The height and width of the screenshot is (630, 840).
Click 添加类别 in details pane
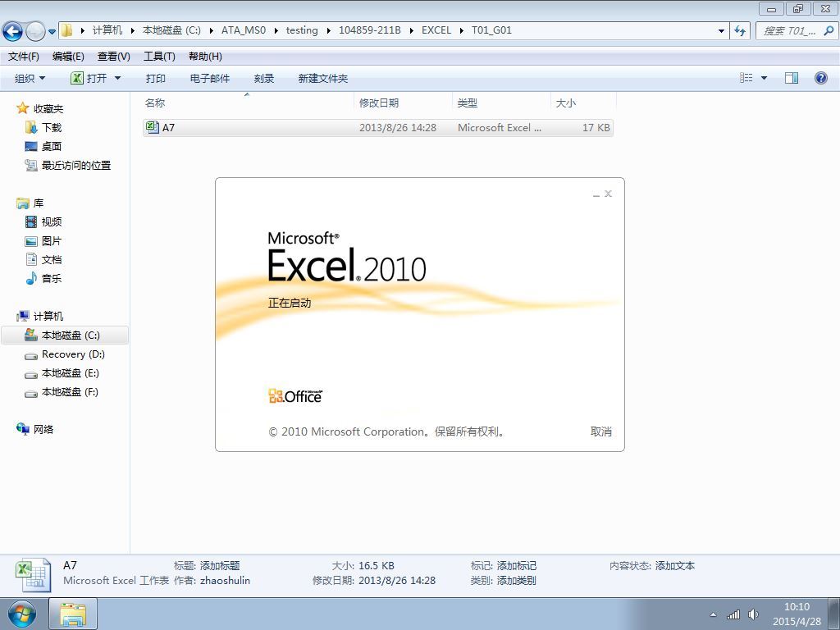click(517, 581)
